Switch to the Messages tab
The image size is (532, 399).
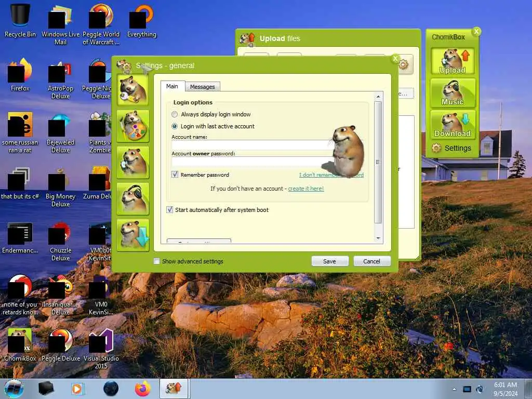203,87
